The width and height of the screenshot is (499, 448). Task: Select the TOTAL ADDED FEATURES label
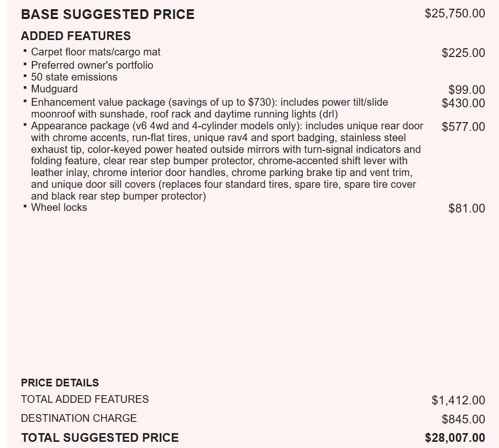85,399
